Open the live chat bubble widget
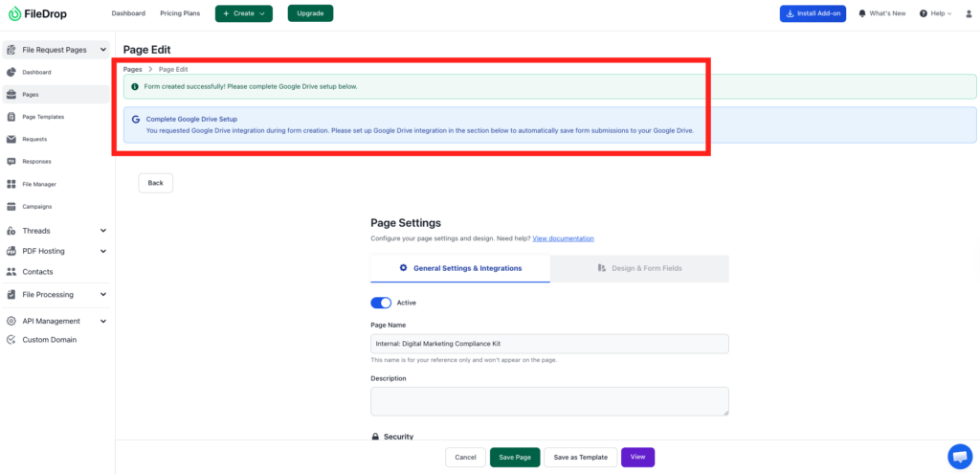The height and width of the screenshot is (474, 980). click(960, 456)
